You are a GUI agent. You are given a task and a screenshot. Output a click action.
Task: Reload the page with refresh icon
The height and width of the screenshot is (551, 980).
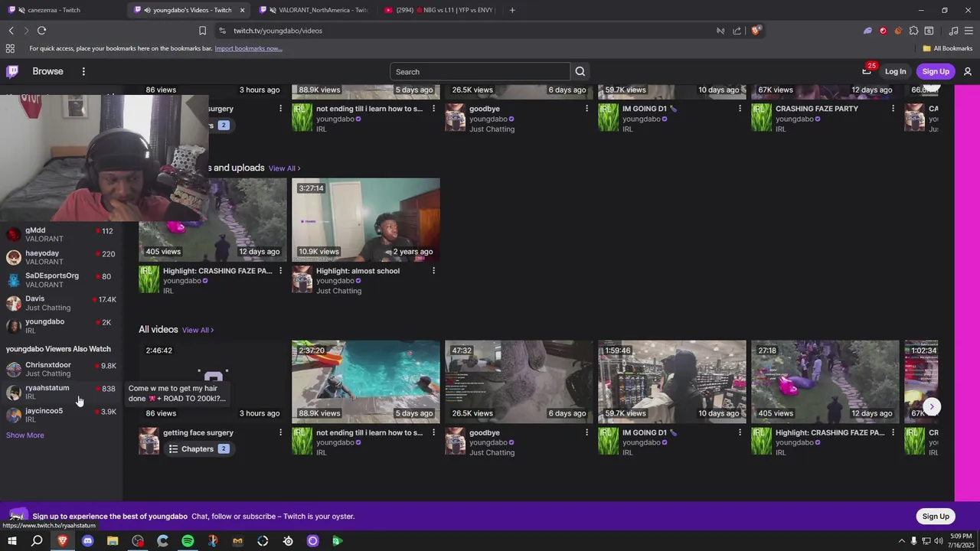(x=41, y=31)
